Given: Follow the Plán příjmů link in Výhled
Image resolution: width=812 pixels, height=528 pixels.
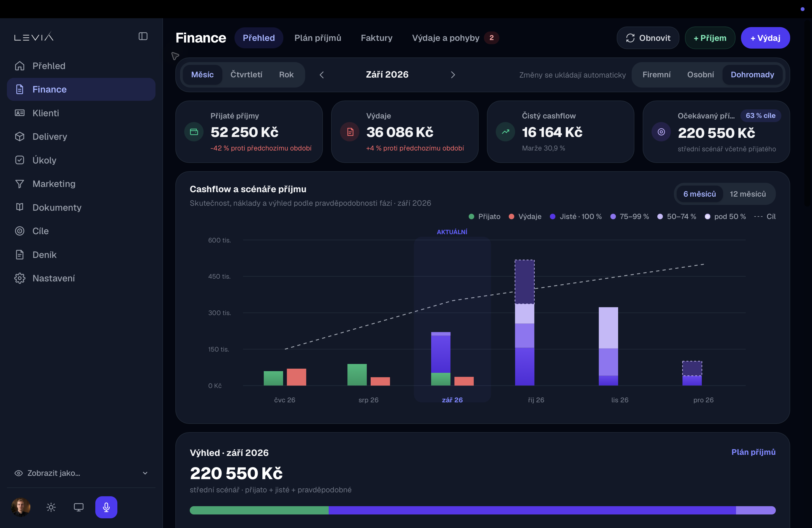Looking at the screenshot, I should point(753,452).
